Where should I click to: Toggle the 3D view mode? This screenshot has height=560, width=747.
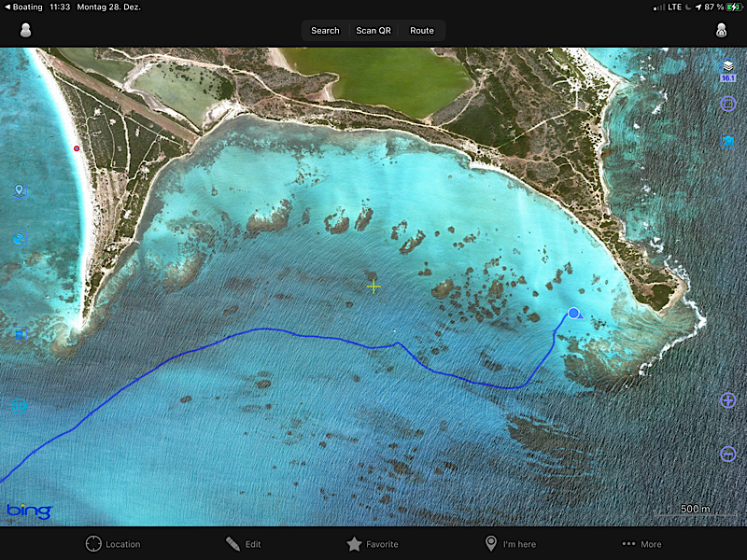[x=19, y=406]
